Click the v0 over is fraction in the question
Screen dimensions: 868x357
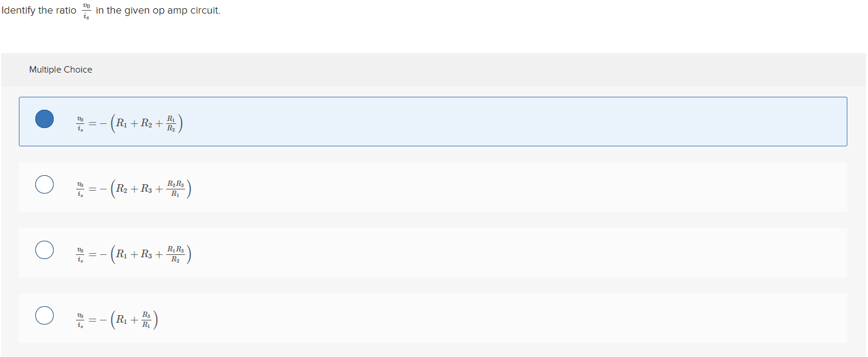click(86, 10)
